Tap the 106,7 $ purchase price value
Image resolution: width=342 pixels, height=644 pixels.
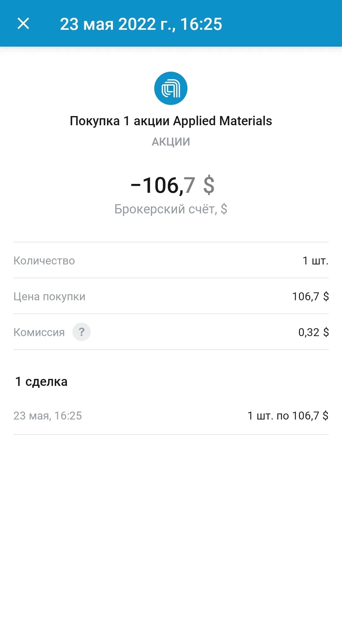(310, 296)
